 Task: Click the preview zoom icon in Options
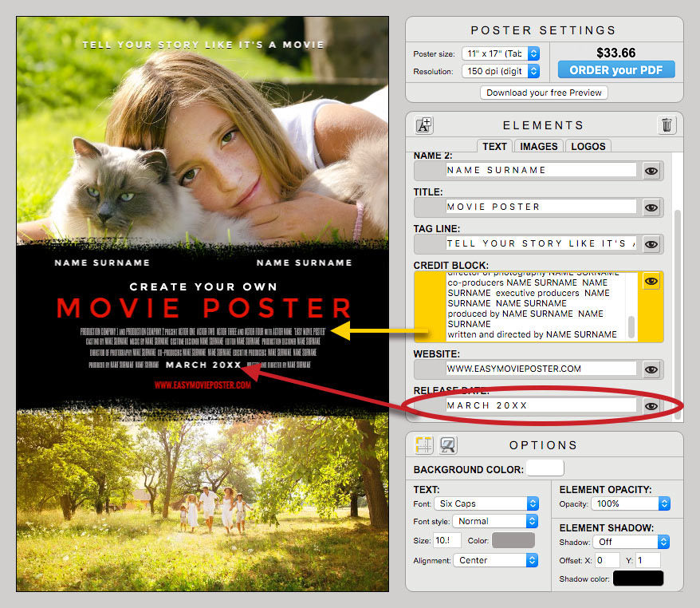(446, 444)
